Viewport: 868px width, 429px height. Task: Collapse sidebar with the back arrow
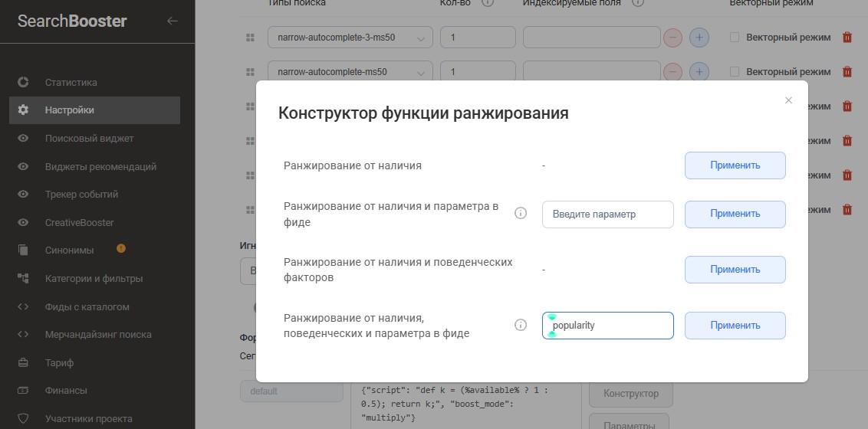[173, 21]
